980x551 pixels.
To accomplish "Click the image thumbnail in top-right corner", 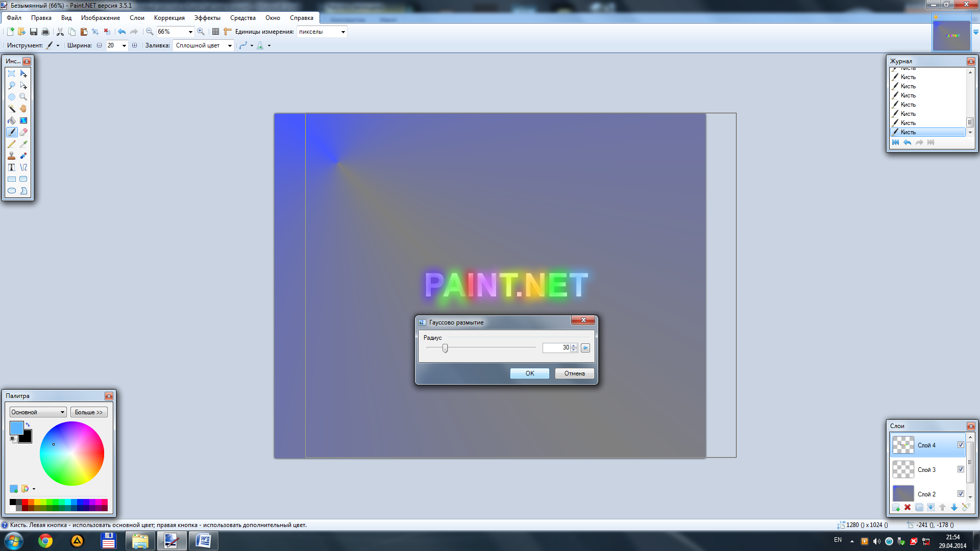I will click(951, 36).
